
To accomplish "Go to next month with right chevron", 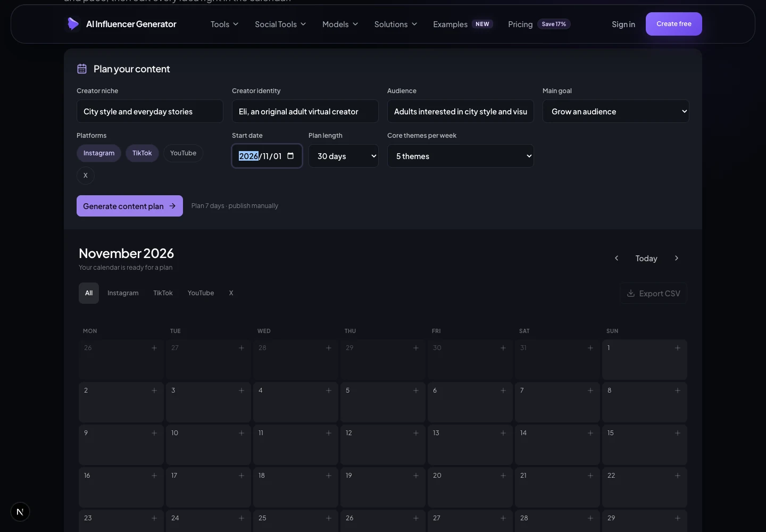I will point(677,258).
